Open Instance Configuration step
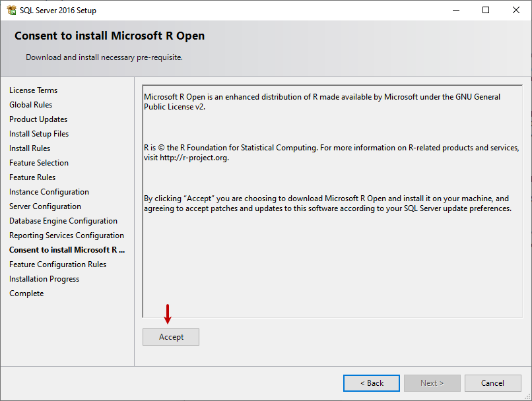 click(x=49, y=192)
